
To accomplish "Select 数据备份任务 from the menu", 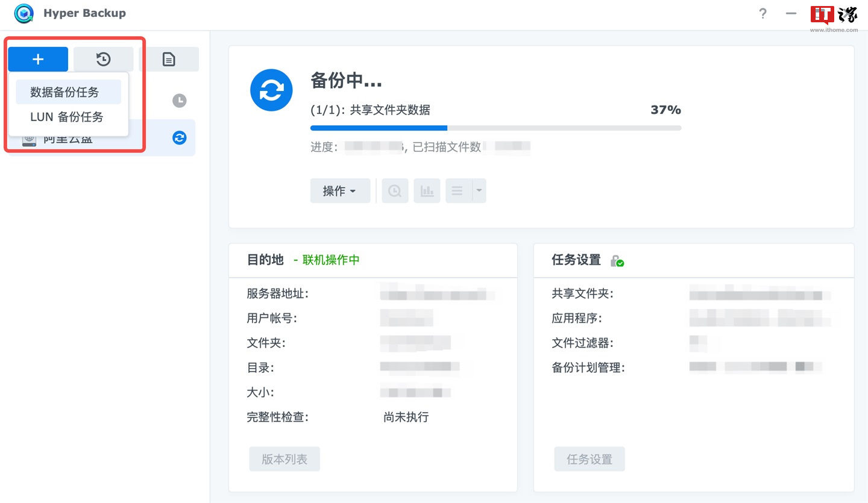I will [68, 92].
